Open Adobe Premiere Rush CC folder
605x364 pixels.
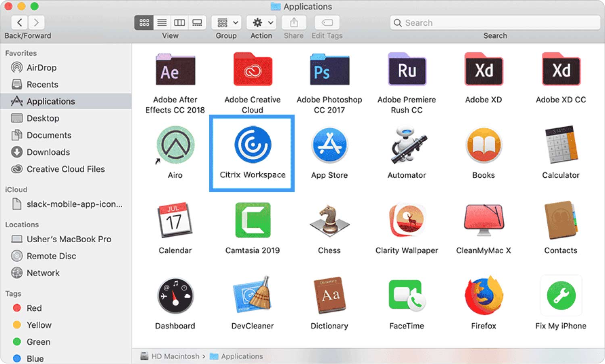[x=407, y=69]
